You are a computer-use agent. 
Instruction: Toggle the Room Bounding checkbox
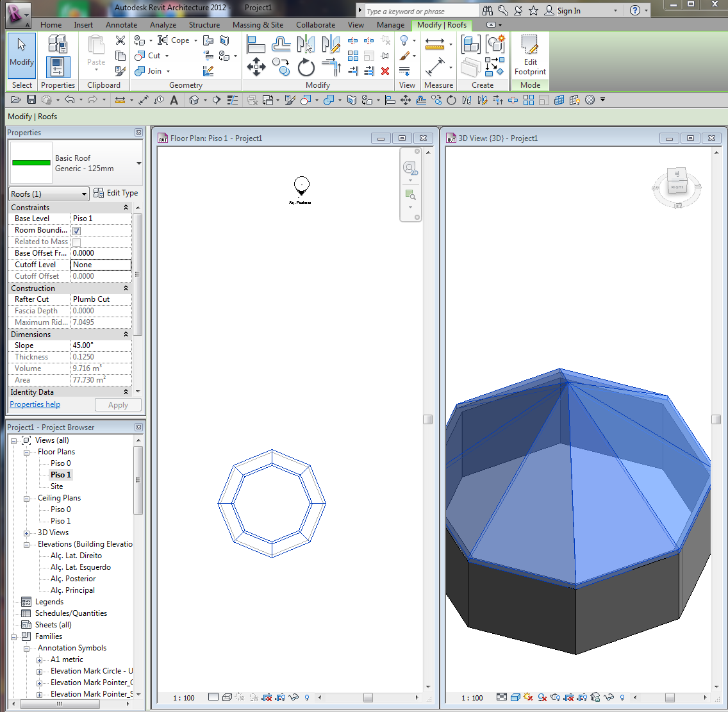tap(76, 230)
